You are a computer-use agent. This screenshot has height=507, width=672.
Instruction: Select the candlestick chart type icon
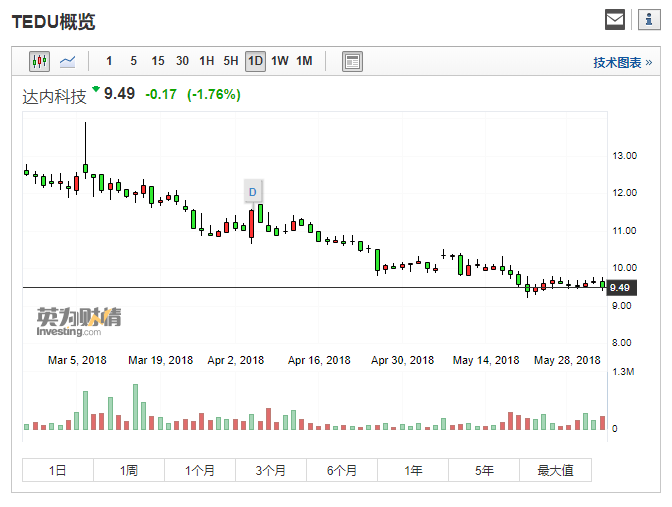click(x=39, y=61)
